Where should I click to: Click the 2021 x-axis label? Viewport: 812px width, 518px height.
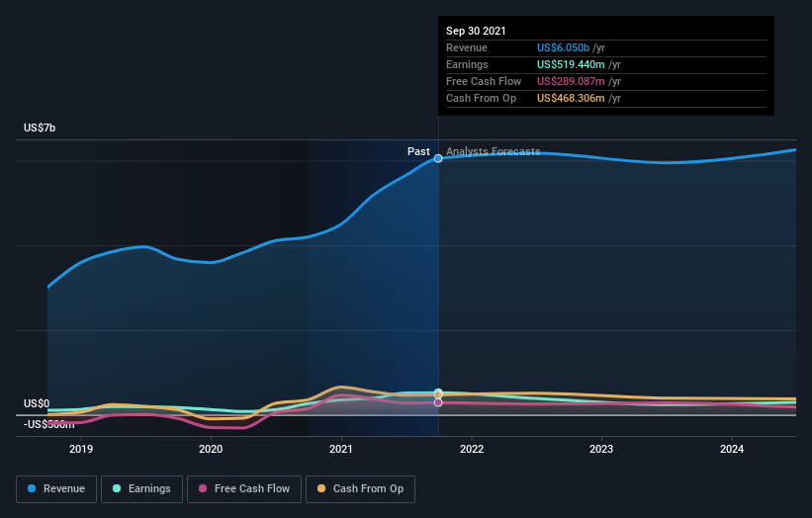point(341,449)
